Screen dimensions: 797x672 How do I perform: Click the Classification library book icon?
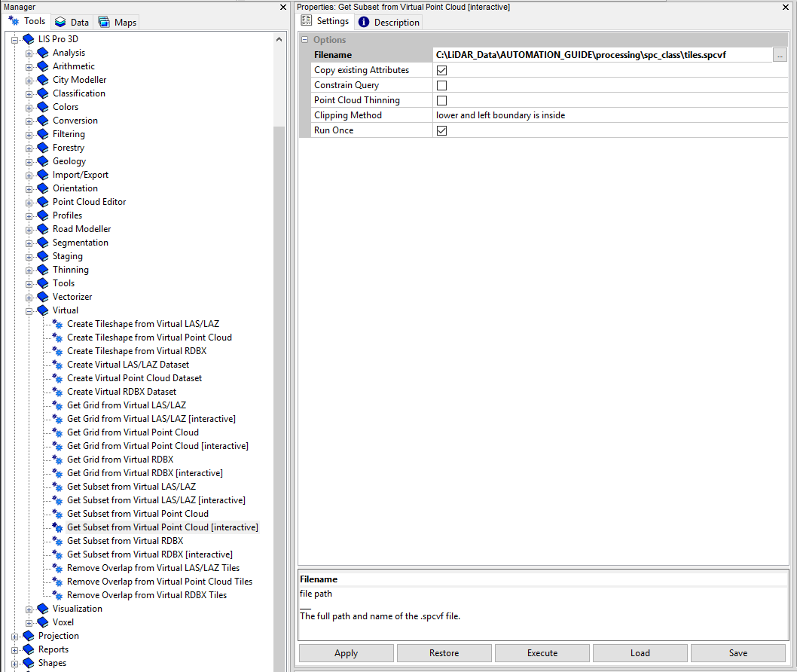(x=43, y=93)
